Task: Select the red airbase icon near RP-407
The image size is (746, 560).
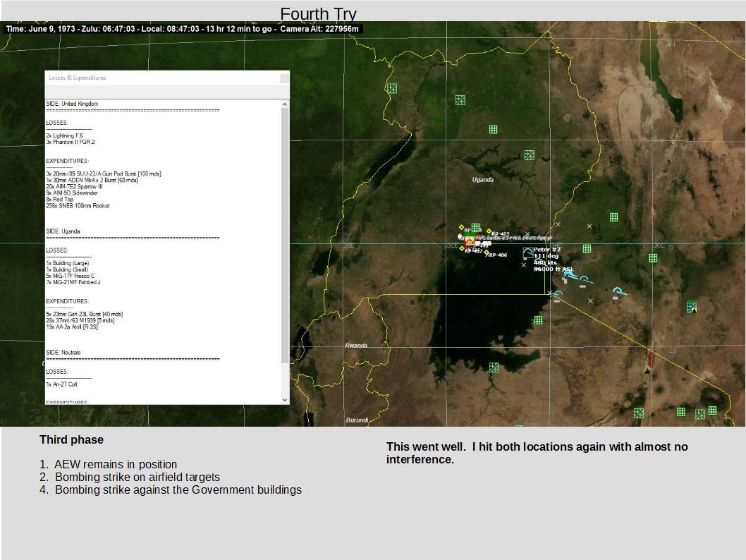Action: [x=470, y=242]
